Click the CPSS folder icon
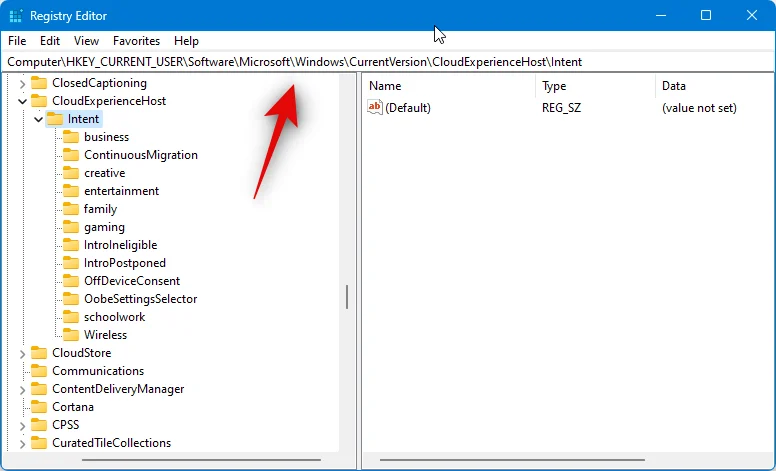Image resolution: width=776 pixels, height=471 pixels. 39,425
